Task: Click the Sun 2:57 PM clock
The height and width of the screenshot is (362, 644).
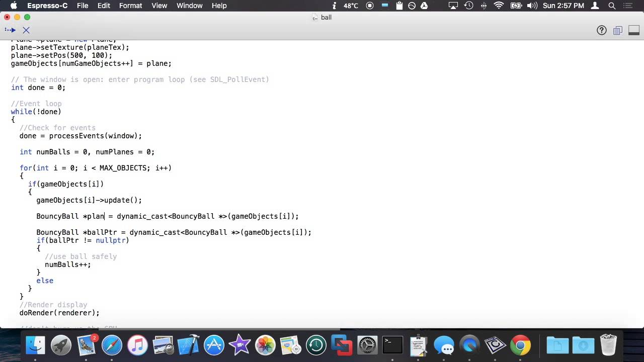Action: coord(563,6)
